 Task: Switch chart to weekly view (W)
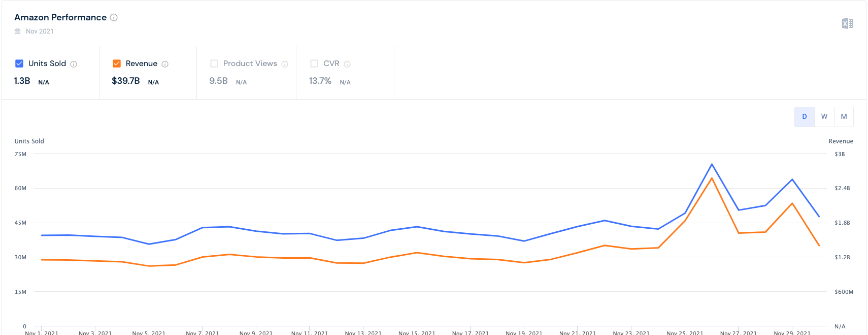click(x=824, y=117)
